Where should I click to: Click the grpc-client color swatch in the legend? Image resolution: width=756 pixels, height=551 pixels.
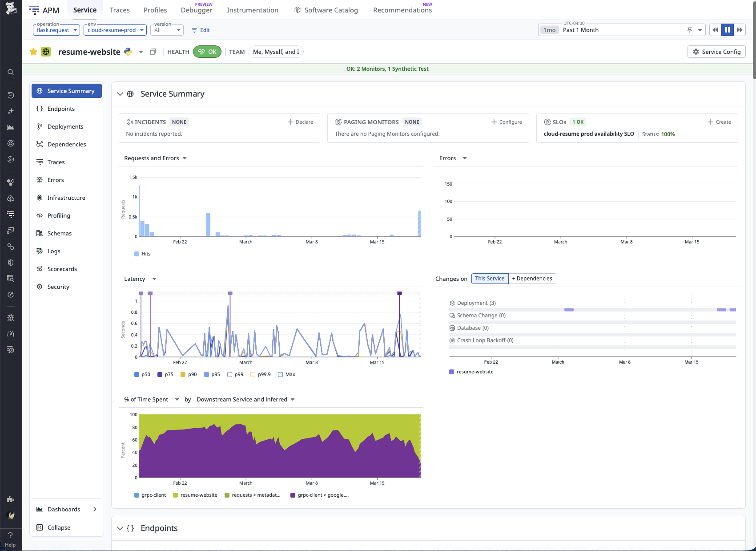pos(136,495)
